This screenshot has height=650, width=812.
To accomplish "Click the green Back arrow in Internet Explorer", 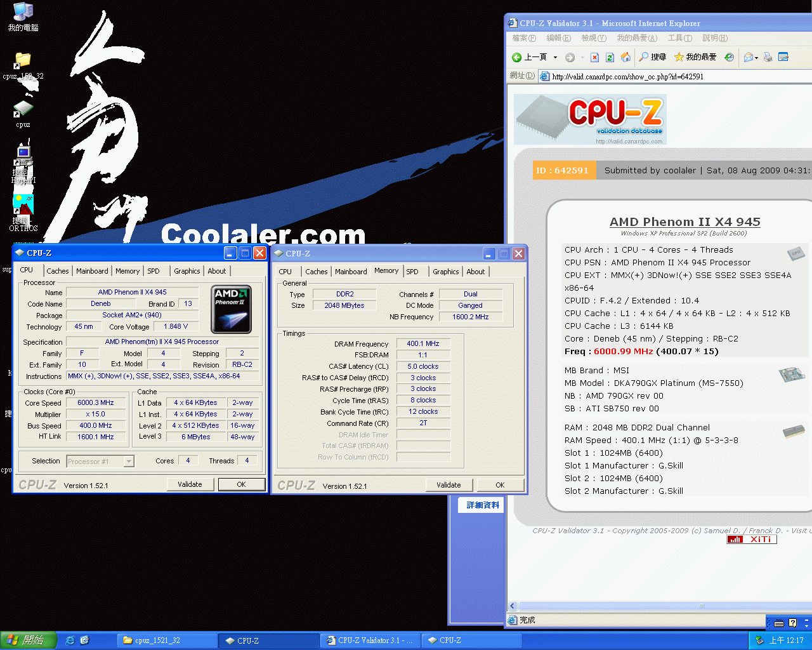I will click(517, 57).
